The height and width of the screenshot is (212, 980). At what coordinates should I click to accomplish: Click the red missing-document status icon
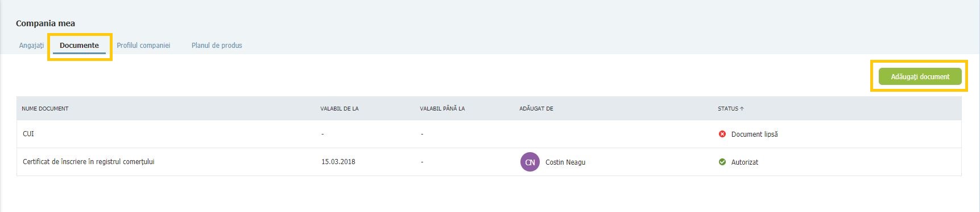(x=722, y=134)
